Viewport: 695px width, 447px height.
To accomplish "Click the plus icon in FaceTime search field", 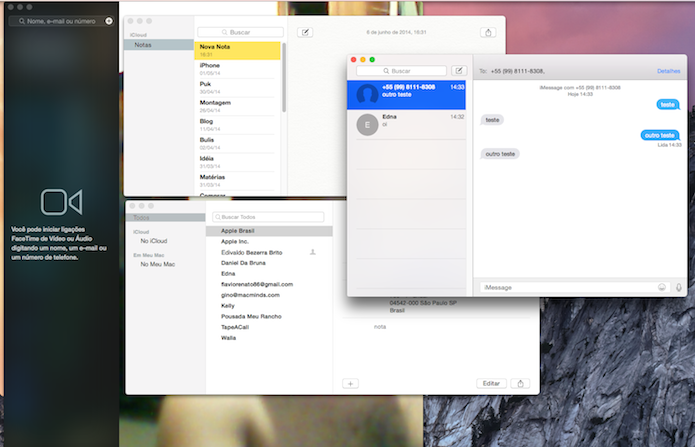I will tap(109, 21).
